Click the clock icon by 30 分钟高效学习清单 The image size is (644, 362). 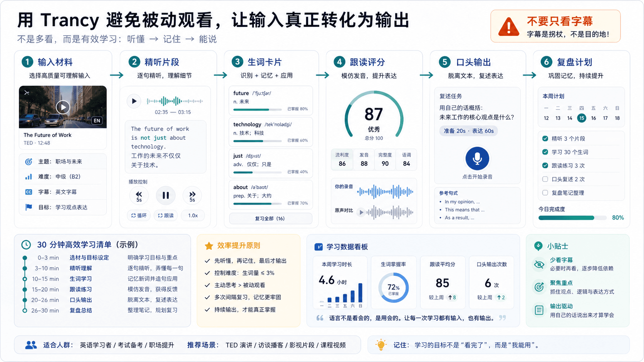(26, 245)
